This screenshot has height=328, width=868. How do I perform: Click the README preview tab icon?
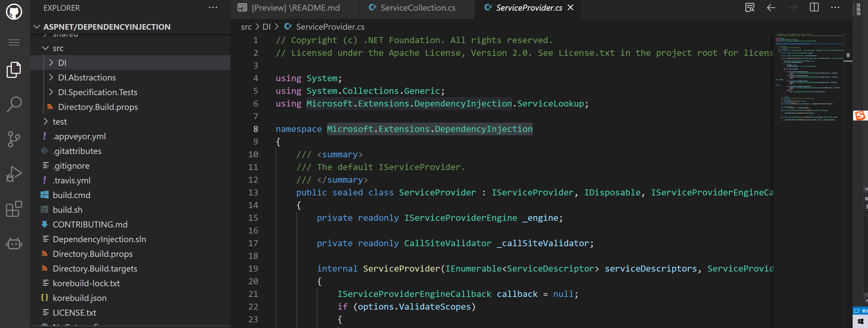(242, 7)
